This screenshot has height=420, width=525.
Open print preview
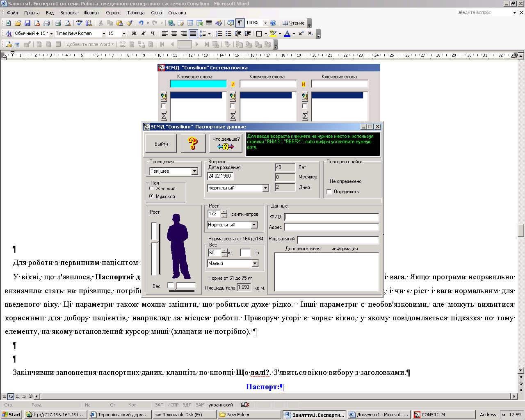point(67,23)
